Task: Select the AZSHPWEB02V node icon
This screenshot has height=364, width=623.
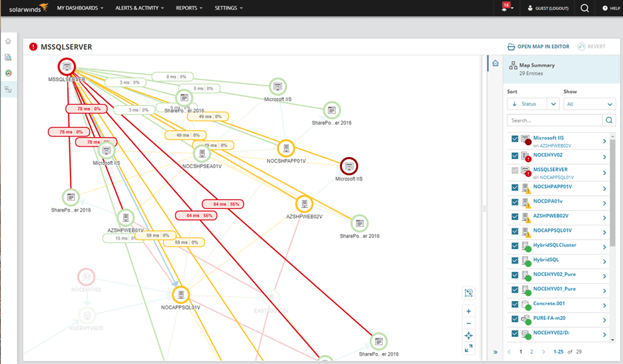Action: point(305,204)
